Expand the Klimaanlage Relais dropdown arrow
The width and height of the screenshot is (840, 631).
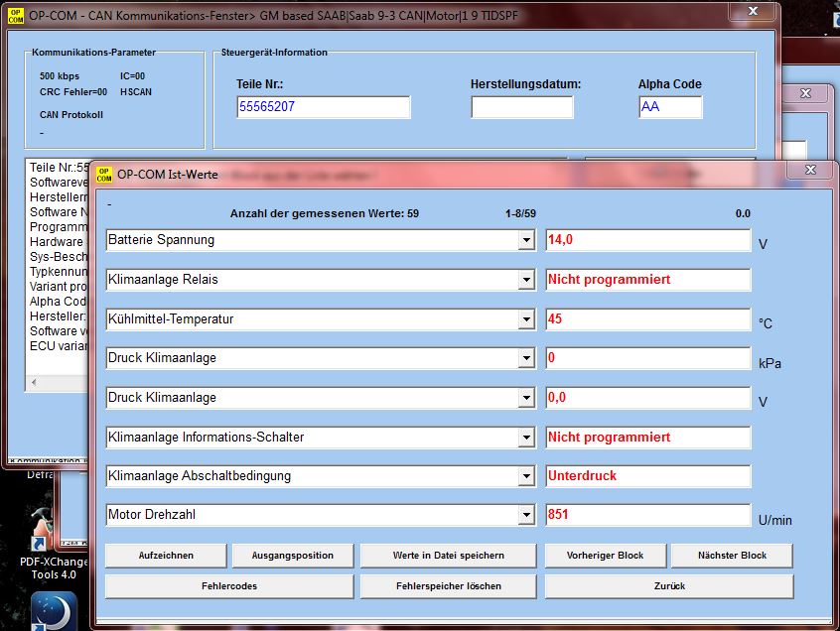(x=526, y=280)
